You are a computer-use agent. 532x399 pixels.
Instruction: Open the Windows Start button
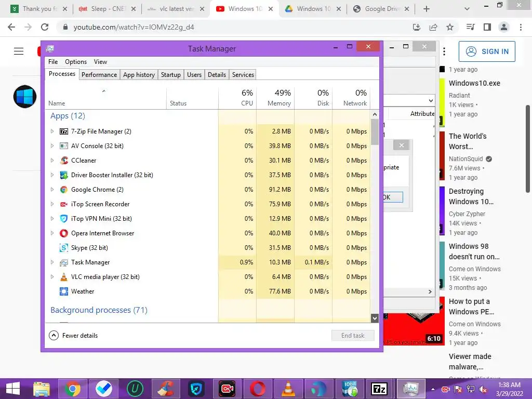tap(13, 389)
